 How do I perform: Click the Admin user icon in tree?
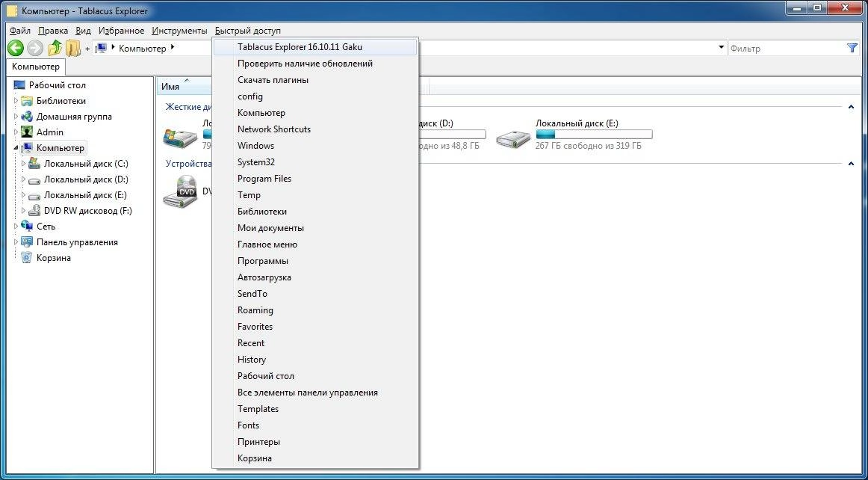pos(27,132)
